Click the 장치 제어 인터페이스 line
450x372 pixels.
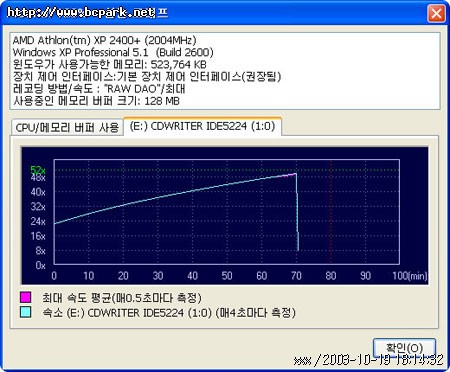tap(147, 76)
